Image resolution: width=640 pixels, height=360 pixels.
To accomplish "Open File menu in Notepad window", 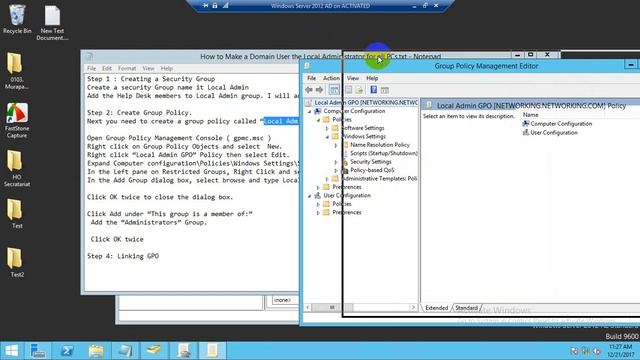I will [x=91, y=68].
